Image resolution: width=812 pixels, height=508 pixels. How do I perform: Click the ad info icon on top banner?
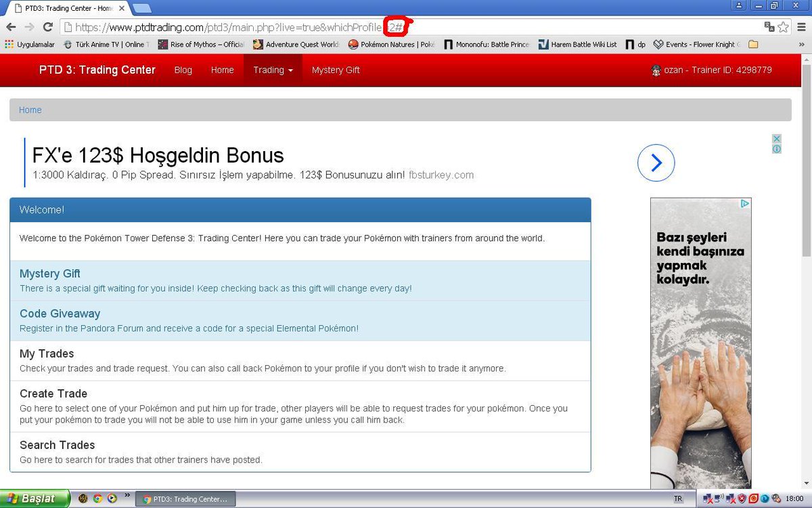(x=777, y=148)
